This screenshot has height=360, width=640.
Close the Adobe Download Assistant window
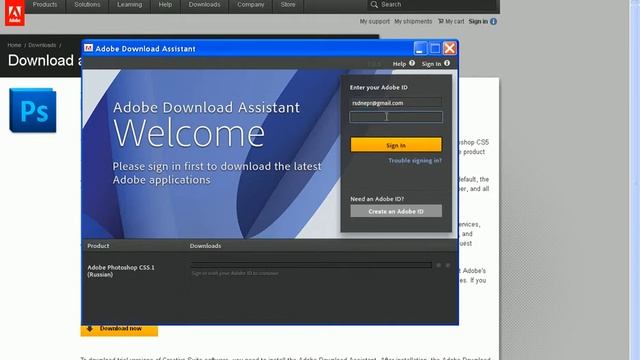pyautogui.click(x=450, y=48)
